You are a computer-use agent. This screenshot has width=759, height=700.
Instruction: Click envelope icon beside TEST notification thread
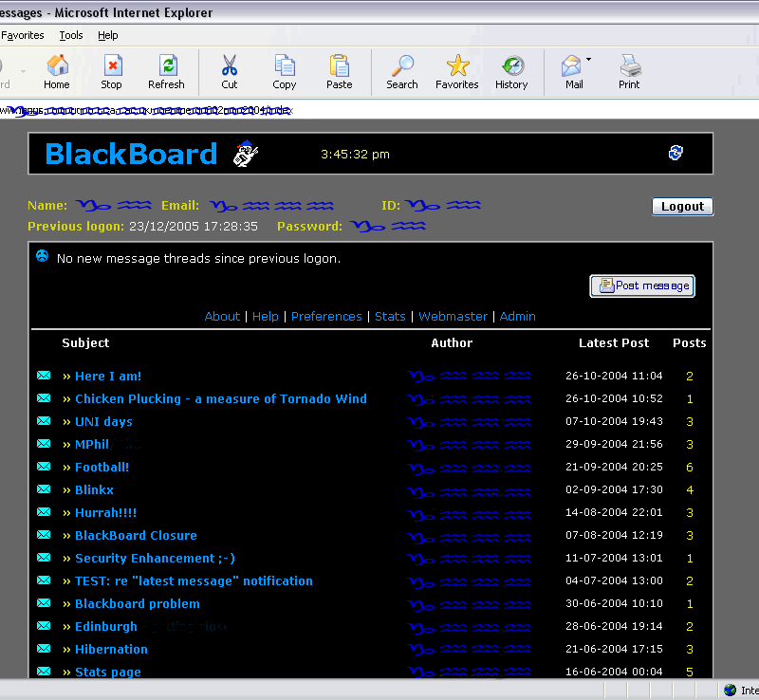pyautogui.click(x=44, y=580)
